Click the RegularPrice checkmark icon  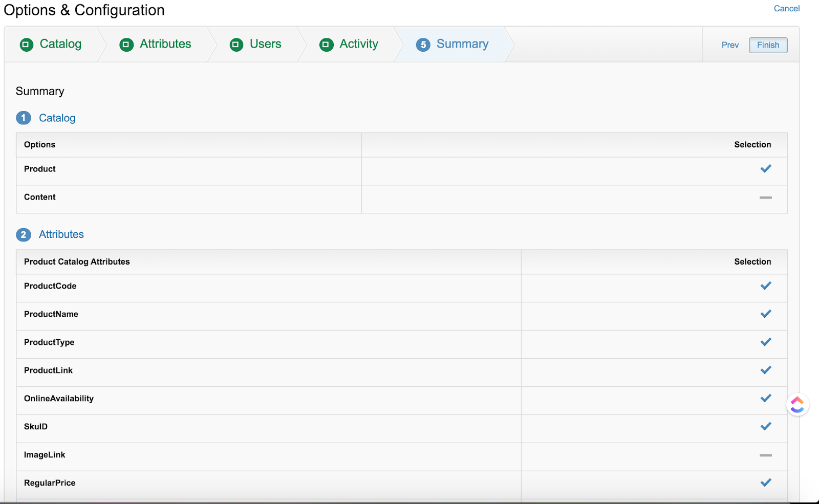point(766,483)
